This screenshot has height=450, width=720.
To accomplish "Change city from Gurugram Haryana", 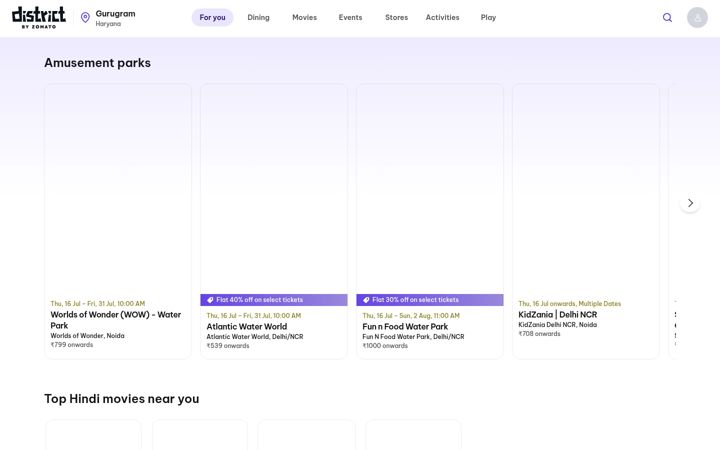I will coord(115,18).
